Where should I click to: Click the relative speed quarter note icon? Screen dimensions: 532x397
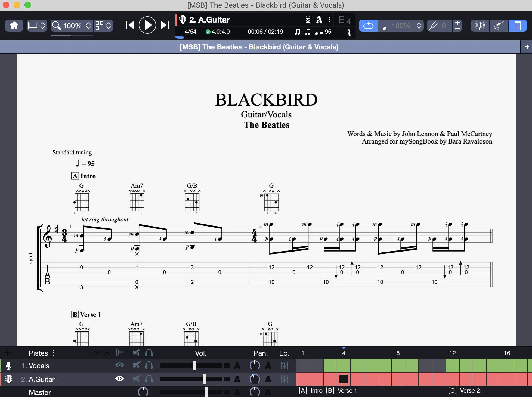pos(385,26)
